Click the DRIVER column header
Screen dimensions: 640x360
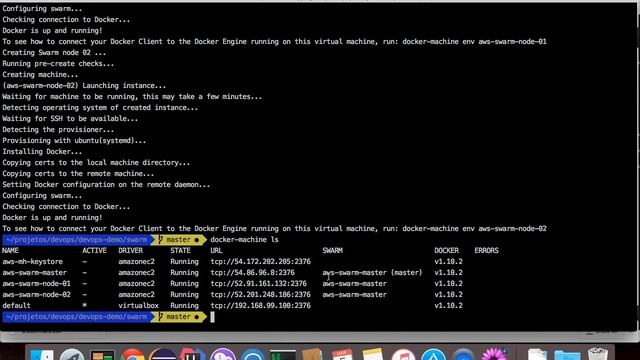(131, 251)
